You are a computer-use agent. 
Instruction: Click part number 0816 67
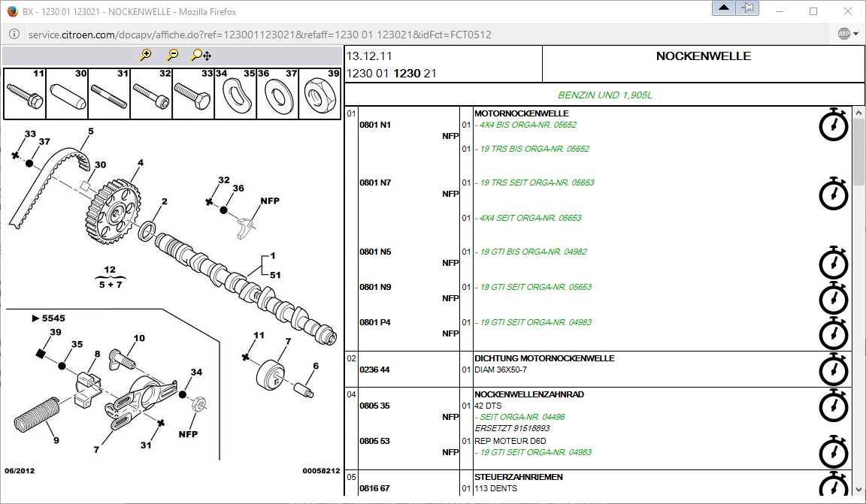pos(374,488)
